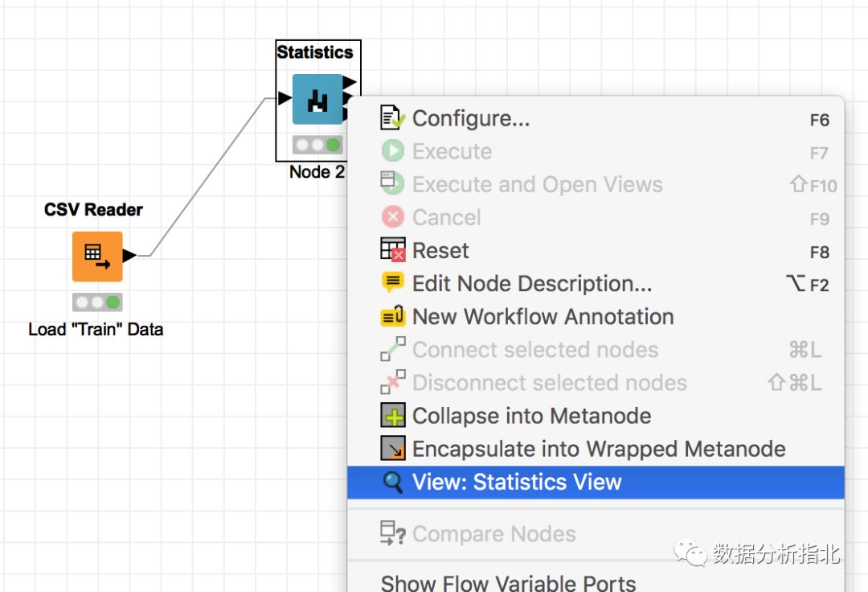Click the CSV Reader output port triangle
The width and height of the screenshot is (868, 592).
(x=129, y=256)
